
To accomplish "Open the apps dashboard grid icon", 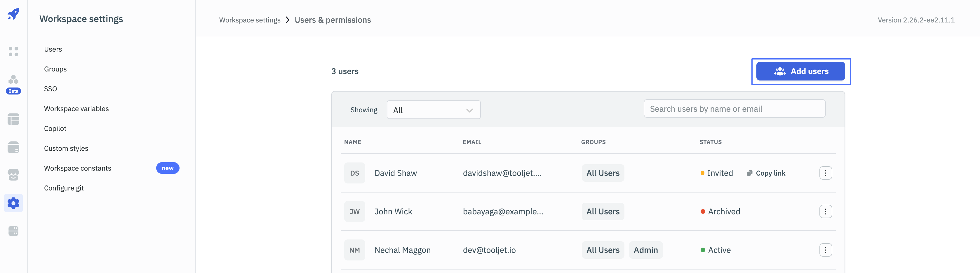I will coord(13,51).
